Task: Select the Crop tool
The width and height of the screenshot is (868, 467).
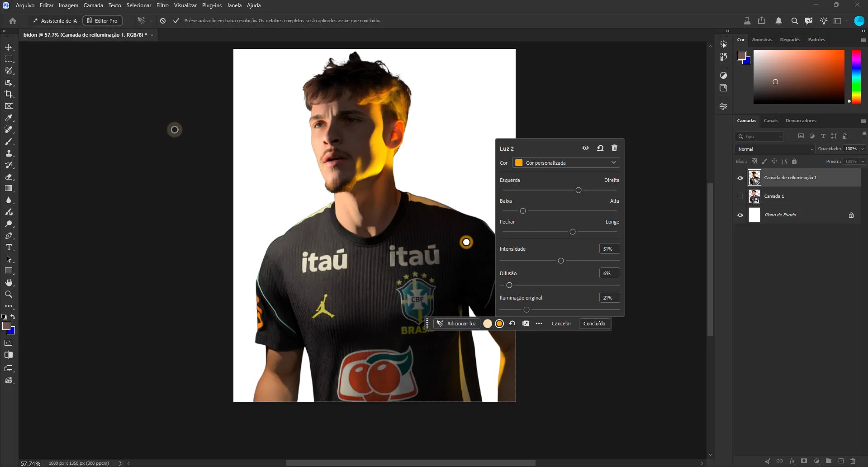Action: (x=9, y=94)
